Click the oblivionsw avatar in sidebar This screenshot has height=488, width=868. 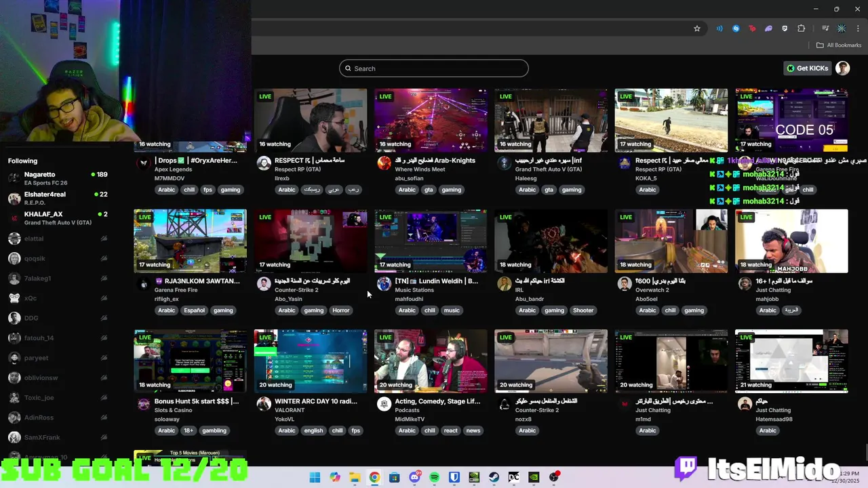pyautogui.click(x=14, y=378)
